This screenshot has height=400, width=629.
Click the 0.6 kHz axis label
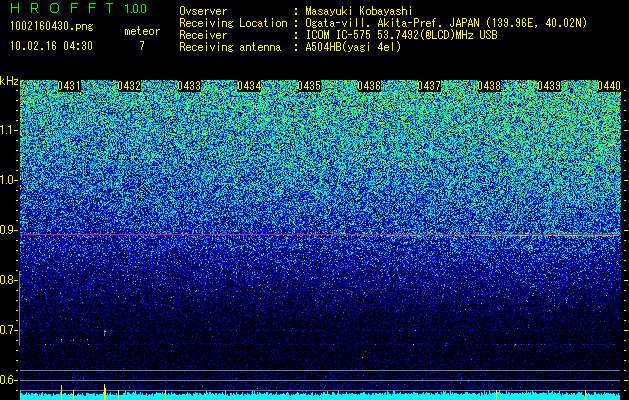coord(9,380)
